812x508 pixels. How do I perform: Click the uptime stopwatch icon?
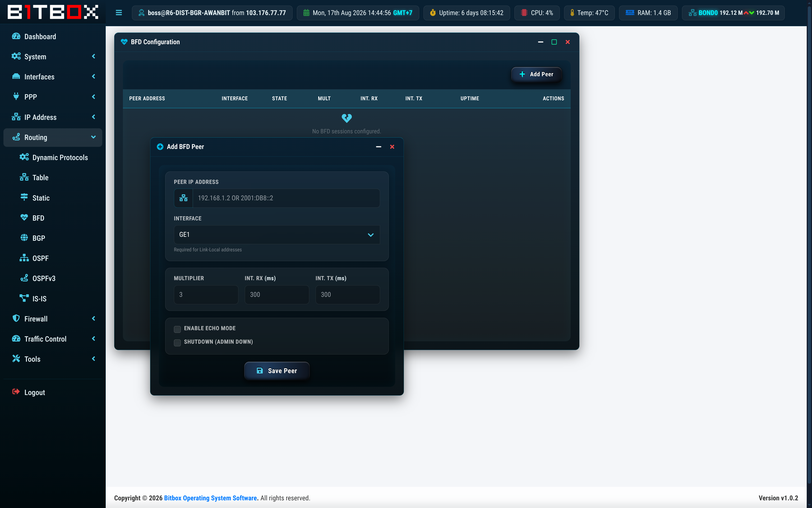(x=433, y=13)
